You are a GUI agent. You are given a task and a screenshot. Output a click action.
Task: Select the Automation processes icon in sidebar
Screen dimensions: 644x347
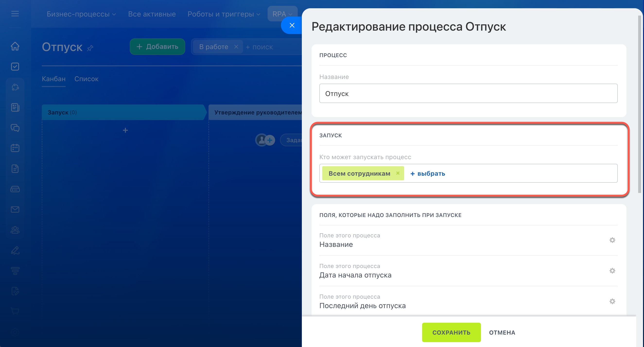(x=15, y=87)
